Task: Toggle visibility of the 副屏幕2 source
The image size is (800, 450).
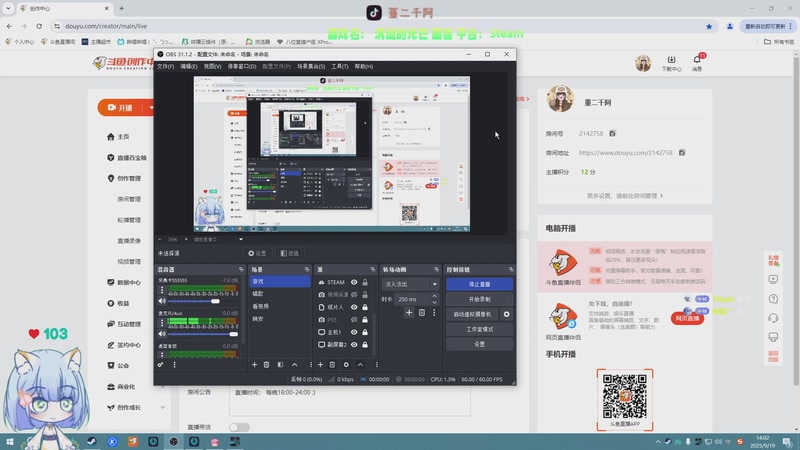Action: coord(354,344)
